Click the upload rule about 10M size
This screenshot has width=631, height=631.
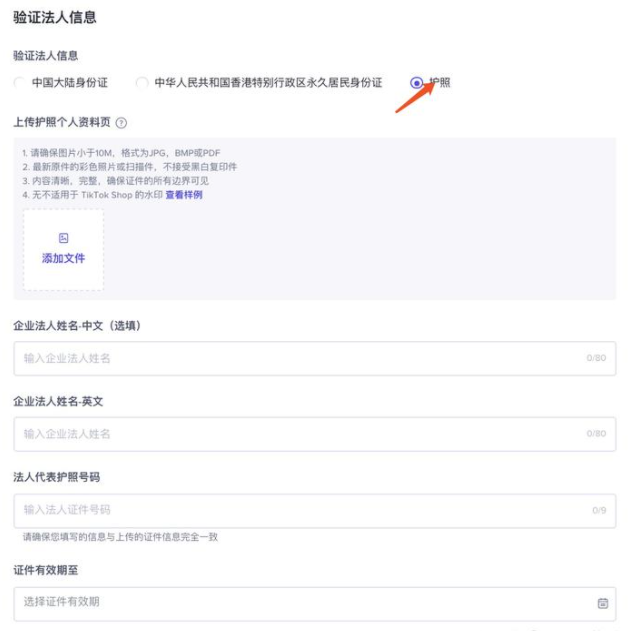(x=121, y=153)
